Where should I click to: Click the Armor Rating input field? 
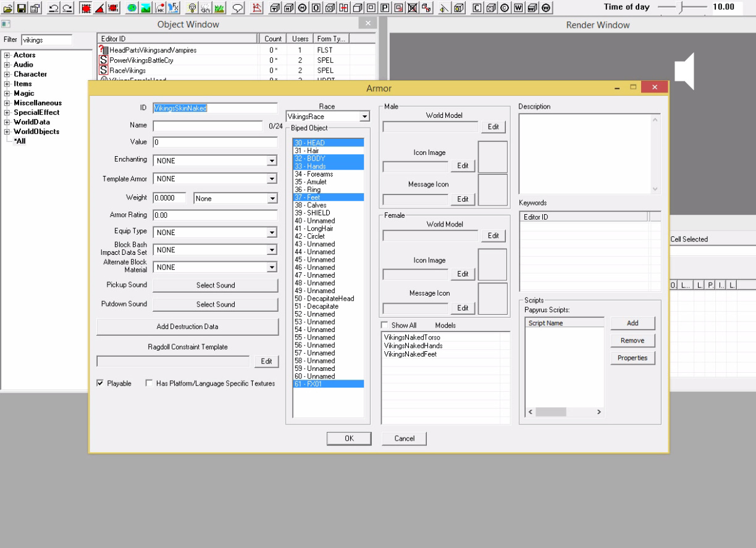coord(215,215)
